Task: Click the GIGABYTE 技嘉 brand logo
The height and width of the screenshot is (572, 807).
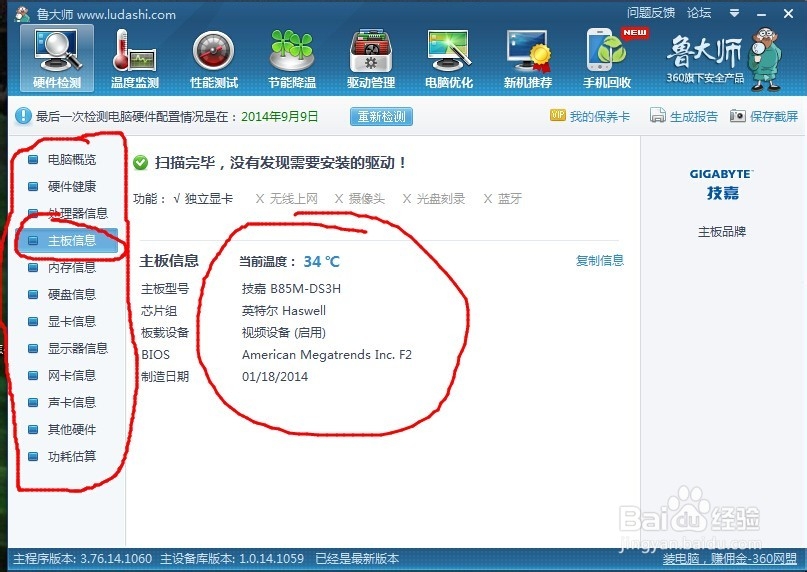Action: click(x=722, y=185)
